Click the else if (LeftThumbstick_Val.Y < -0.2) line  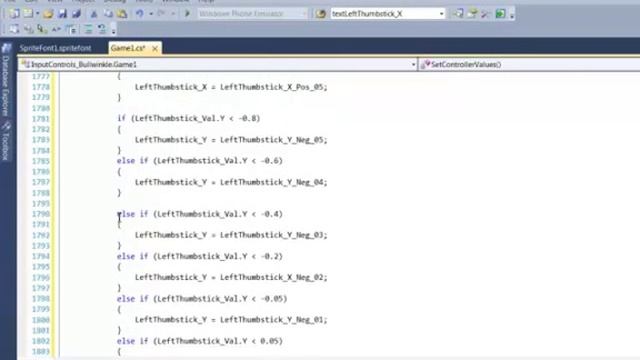tap(200, 256)
